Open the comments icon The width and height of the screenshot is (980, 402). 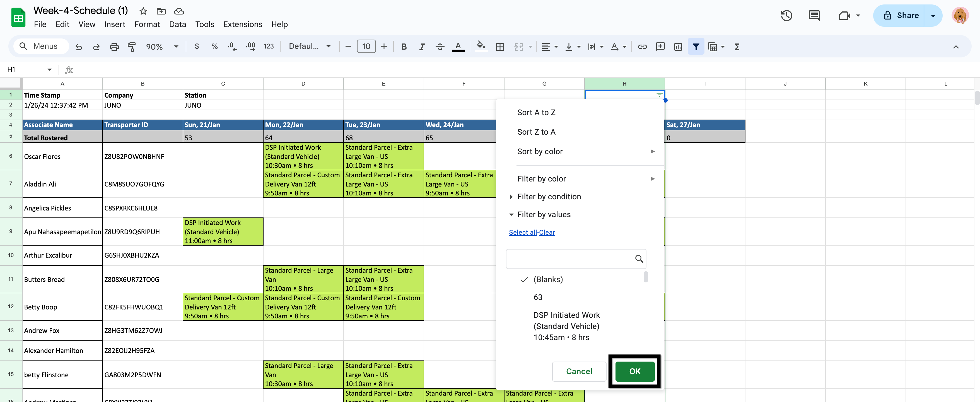point(814,16)
